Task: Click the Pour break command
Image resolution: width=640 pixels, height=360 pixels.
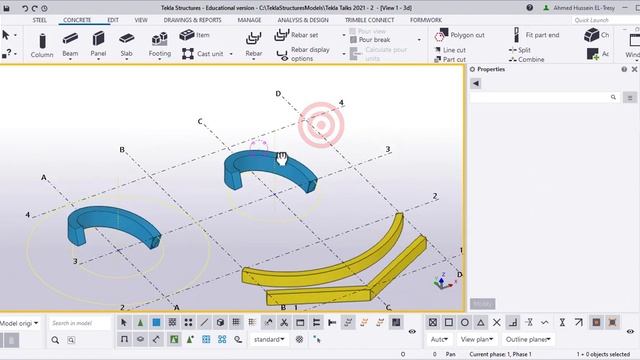Action: tap(370, 40)
